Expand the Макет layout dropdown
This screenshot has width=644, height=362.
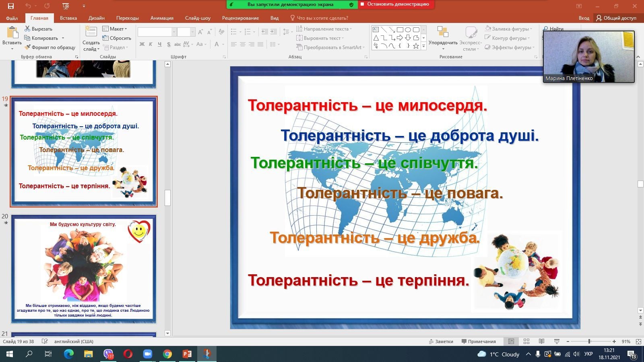coord(115,29)
